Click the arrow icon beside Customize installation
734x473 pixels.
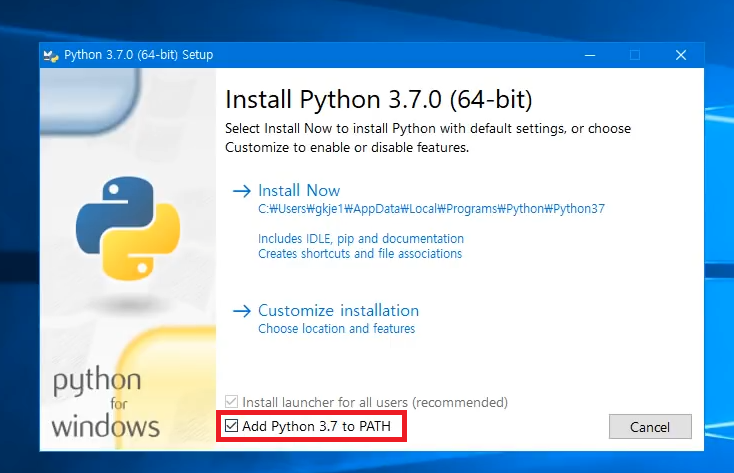[x=241, y=311]
